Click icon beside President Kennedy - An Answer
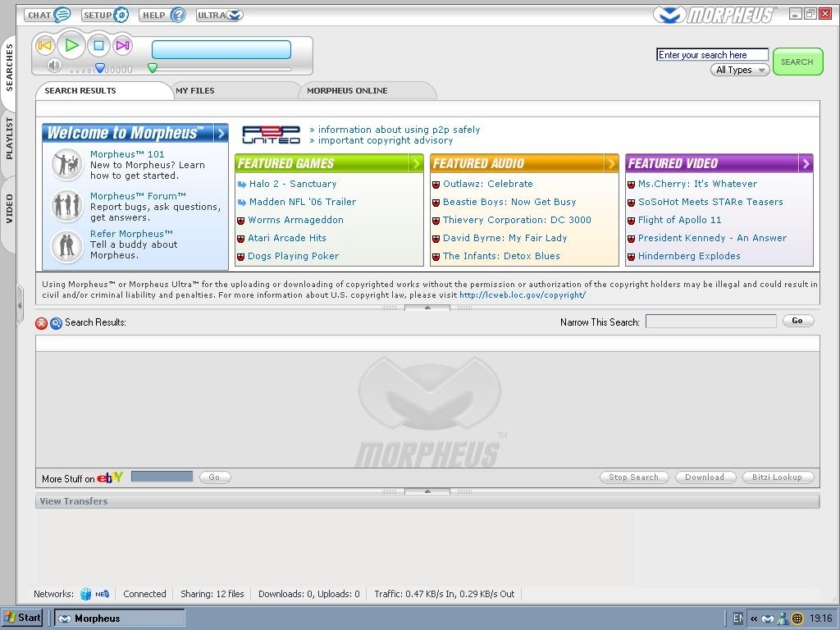The width and height of the screenshot is (840, 630). (x=631, y=239)
